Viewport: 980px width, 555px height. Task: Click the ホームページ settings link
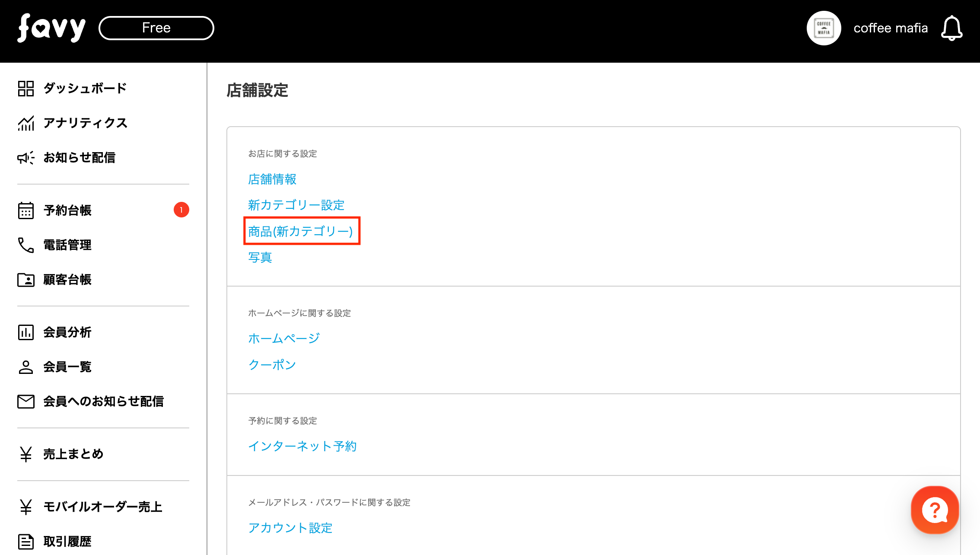tap(284, 338)
